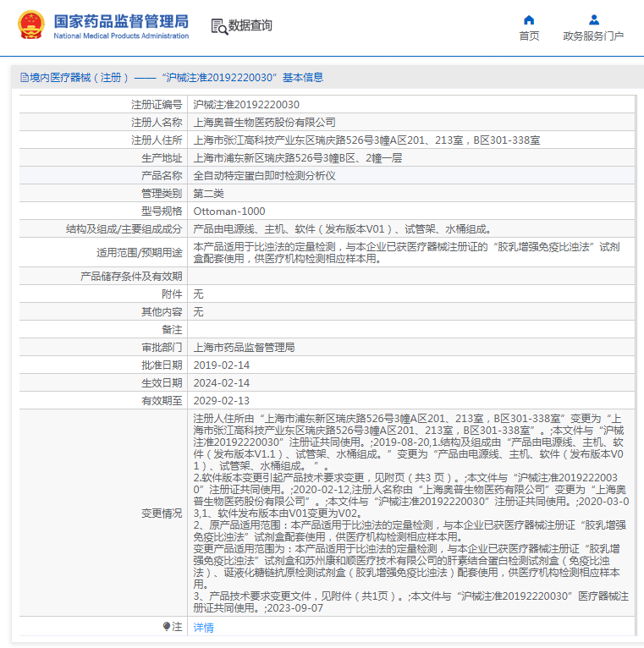Screen dimensions: 644x648
Task: Click the 政务服务门户 person icon
Action: [x=593, y=19]
